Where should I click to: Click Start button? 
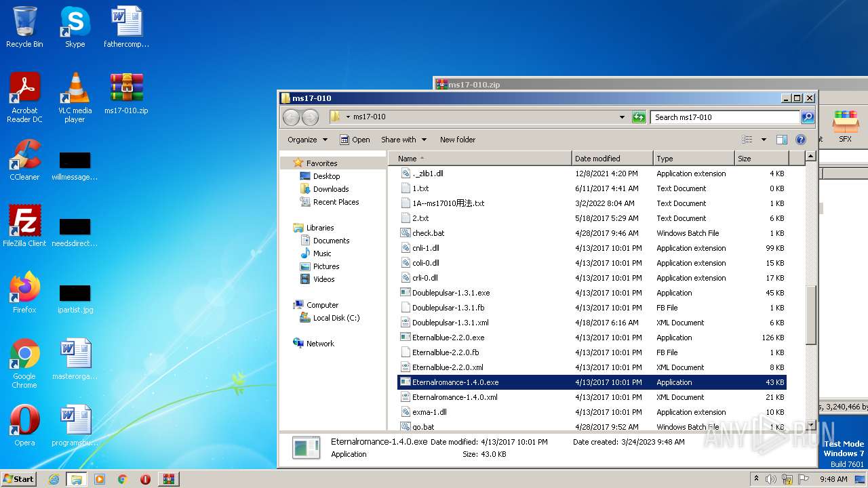[x=19, y=479]
